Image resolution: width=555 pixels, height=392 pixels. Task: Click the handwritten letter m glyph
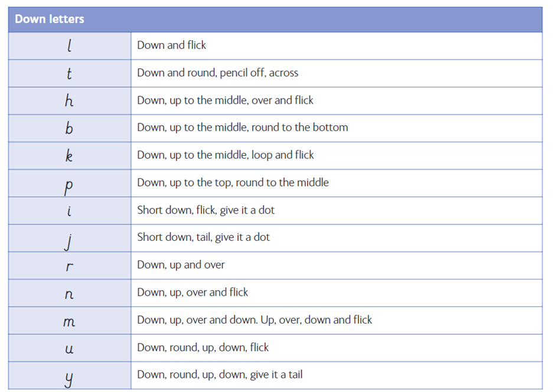click(69, 322)
